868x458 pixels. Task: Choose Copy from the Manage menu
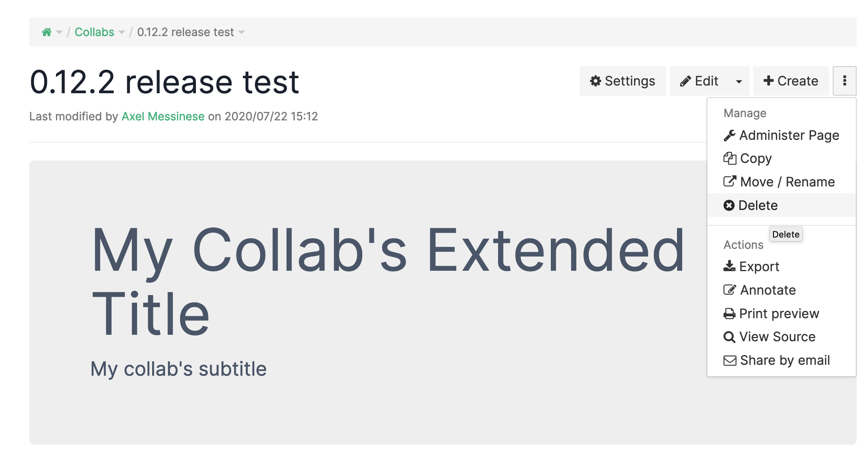(x=748, y=158)
